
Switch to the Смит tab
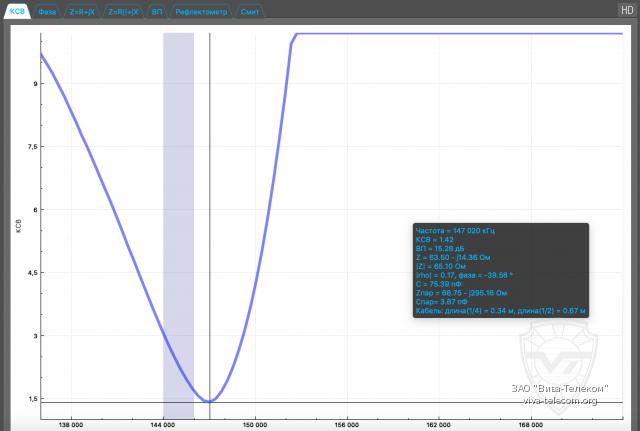tap(249, 12)
